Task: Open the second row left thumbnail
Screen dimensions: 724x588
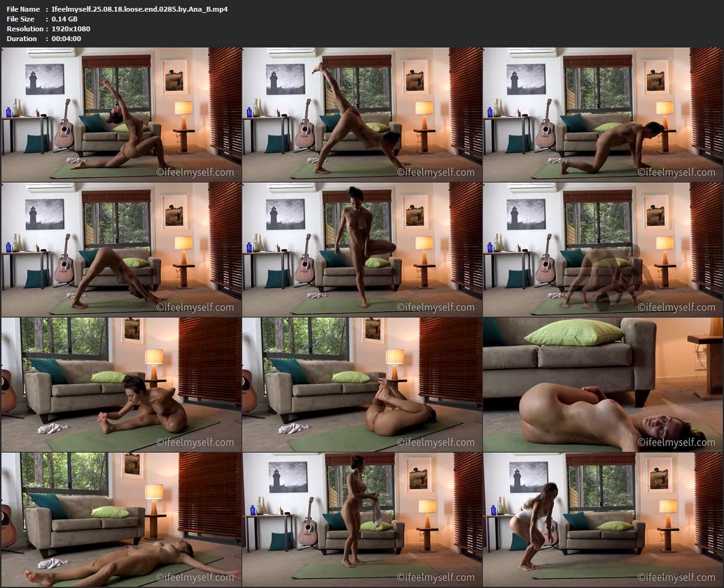Action: coord(122,249)
